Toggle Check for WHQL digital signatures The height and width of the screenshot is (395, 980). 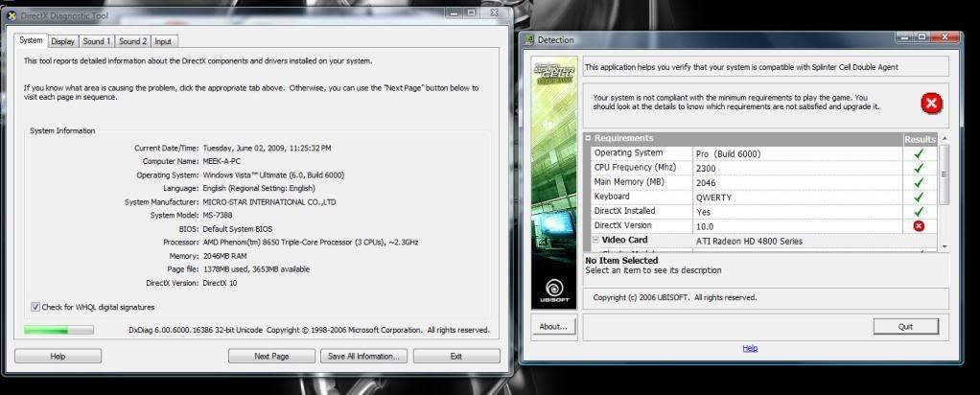35,307
